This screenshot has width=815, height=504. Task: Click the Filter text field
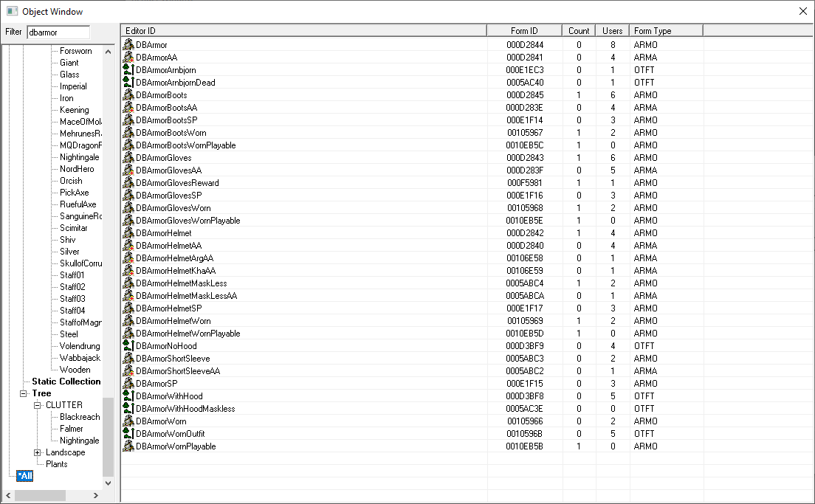click(58, 32)
